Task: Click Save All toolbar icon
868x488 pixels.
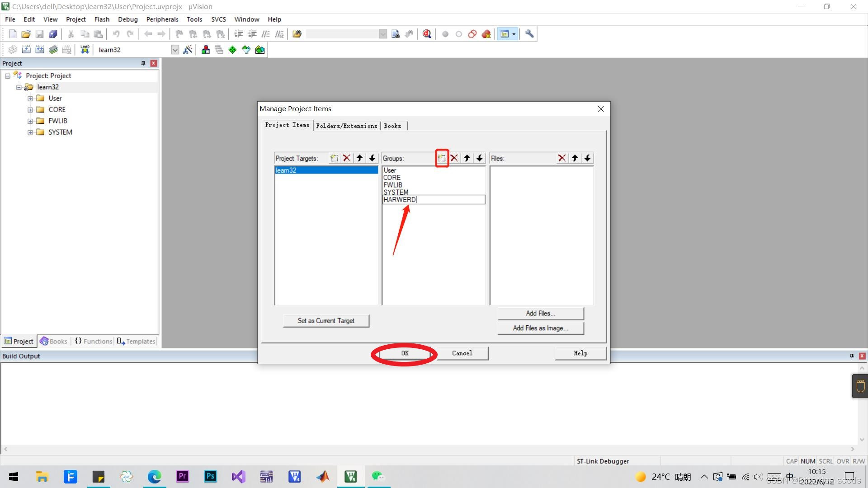Action: 53,34
